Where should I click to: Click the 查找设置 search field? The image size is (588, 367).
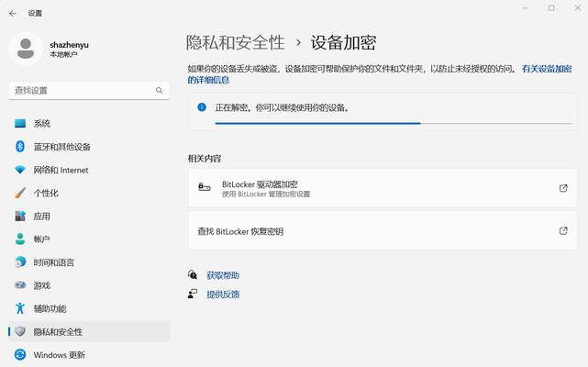(x=89, y=91)
